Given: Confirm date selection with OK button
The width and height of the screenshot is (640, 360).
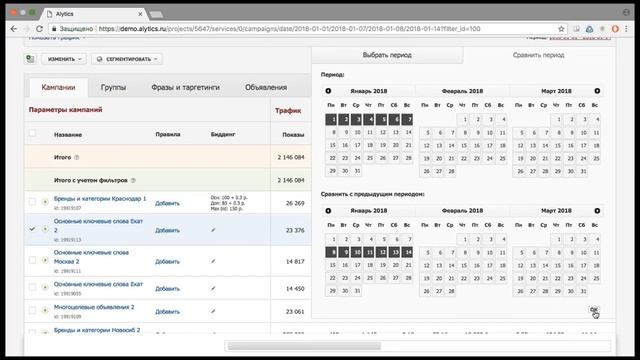Looking at the screenshot, I should 594,310.
